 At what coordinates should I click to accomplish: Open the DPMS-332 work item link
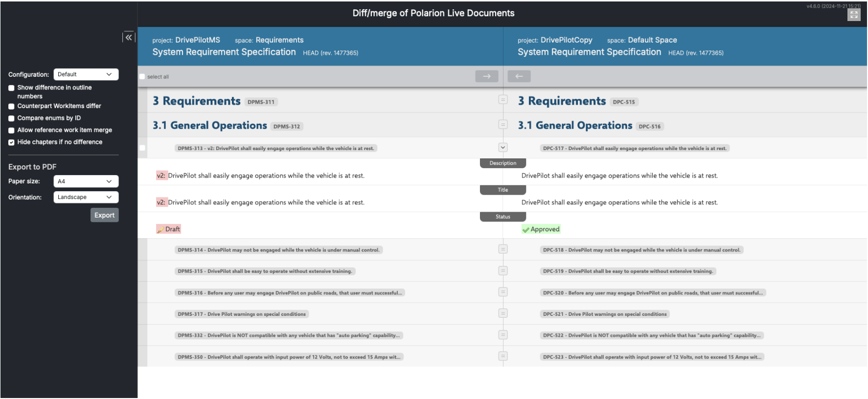click(289, 335)
